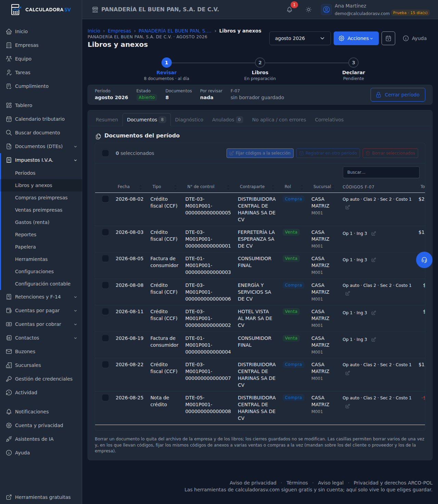This screenshot has width=438, height=504.
Task: Click the Calculadora SV logo icon
Action: 16,10
